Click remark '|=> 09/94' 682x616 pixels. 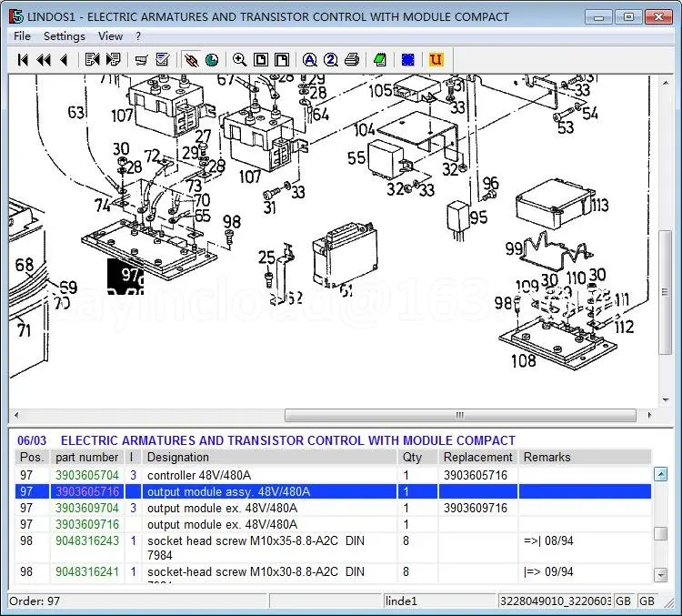(548, 571)
